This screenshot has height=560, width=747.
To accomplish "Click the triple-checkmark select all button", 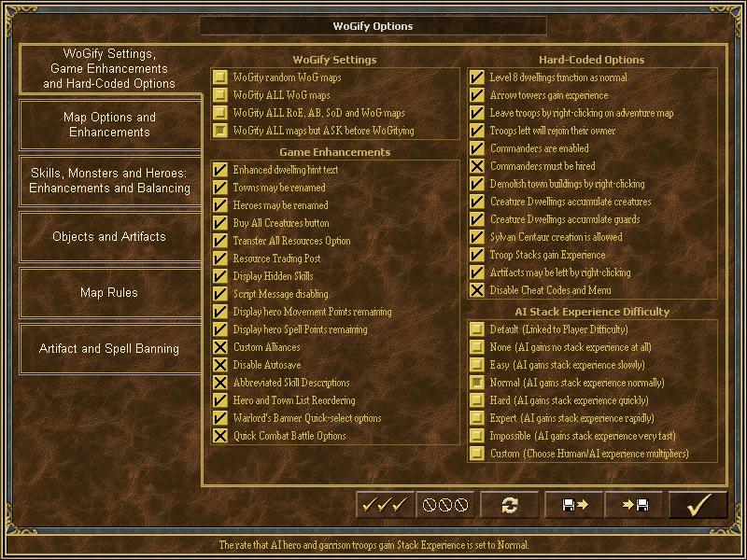I will tap(385, 505).
